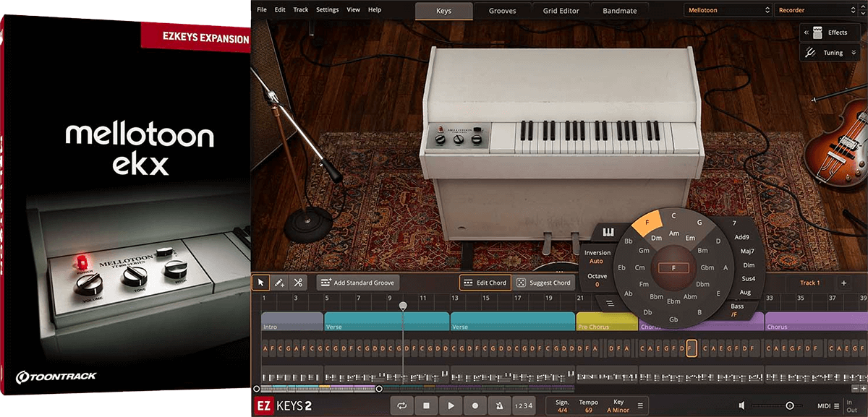Image resolution: width=868 pixels, height=417 pixels.
Task: Choose the 7 chord type
Action: tap(733, 223)
